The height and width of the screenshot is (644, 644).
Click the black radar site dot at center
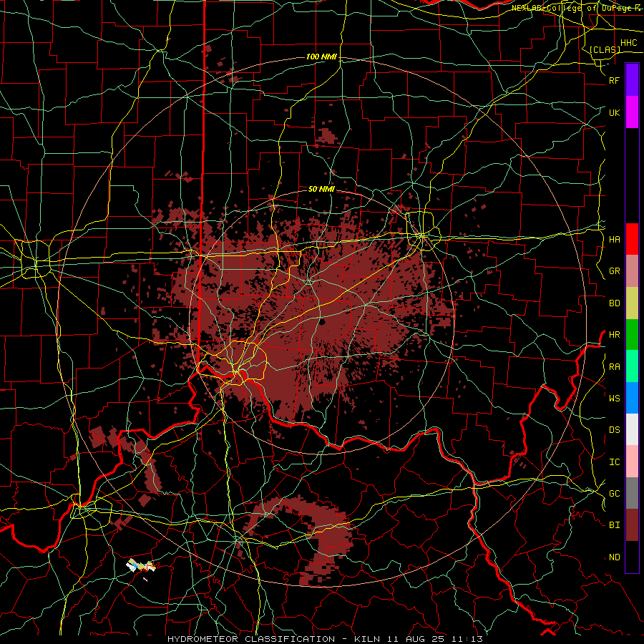click(x=321, y=322)
